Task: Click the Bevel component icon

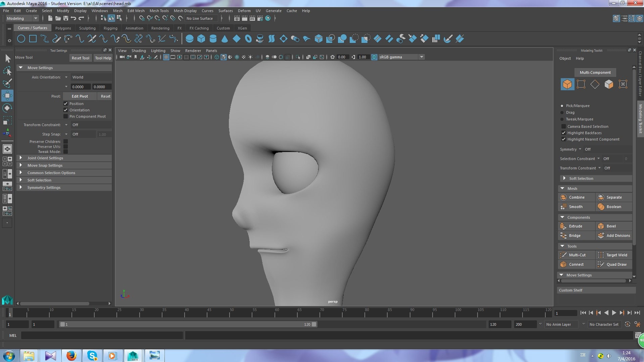Action: [x=601, y=226]
